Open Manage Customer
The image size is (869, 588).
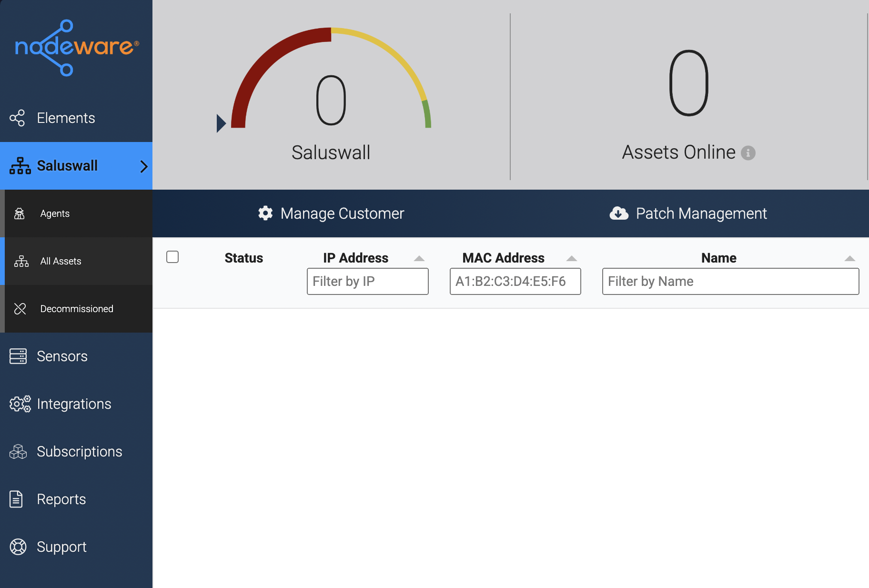(331, 213)
